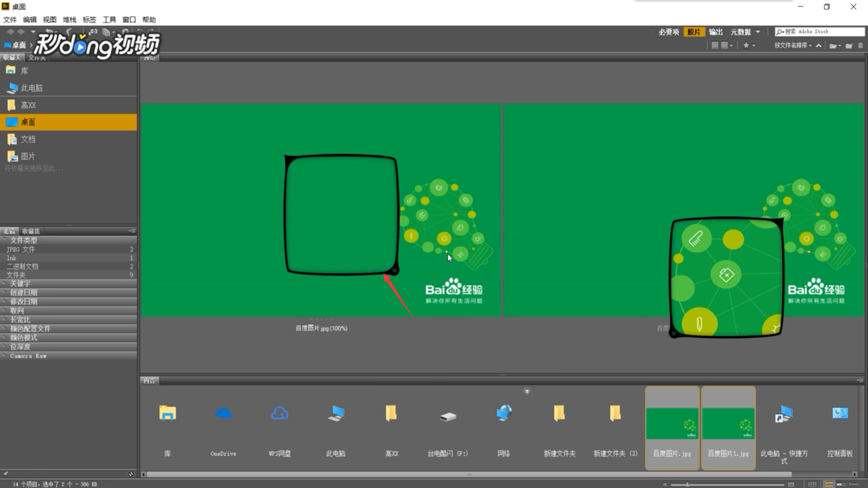
Task: Expand the 关键字 filter section
Action: 20,284
